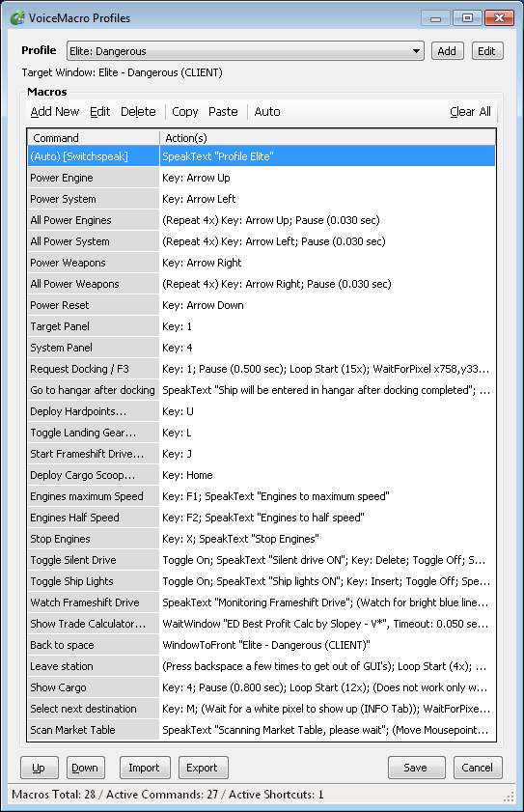Click the Import button

point(145,768)
